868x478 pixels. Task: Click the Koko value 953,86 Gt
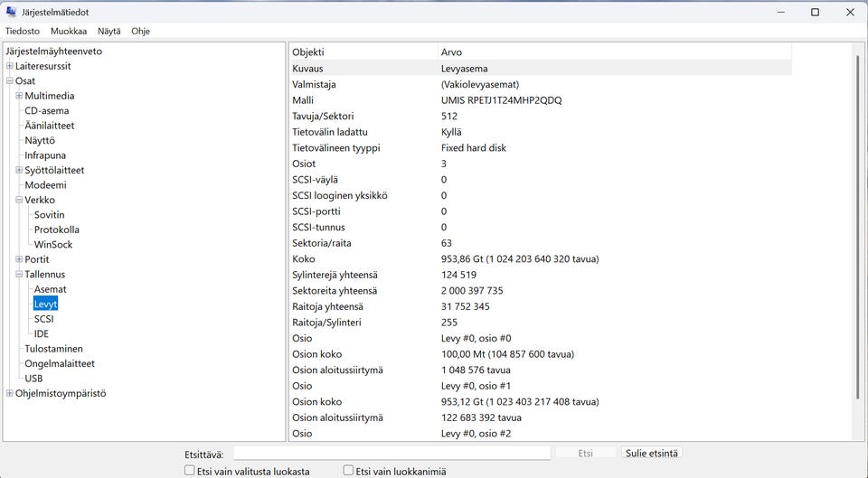click(x=520, y=259)
